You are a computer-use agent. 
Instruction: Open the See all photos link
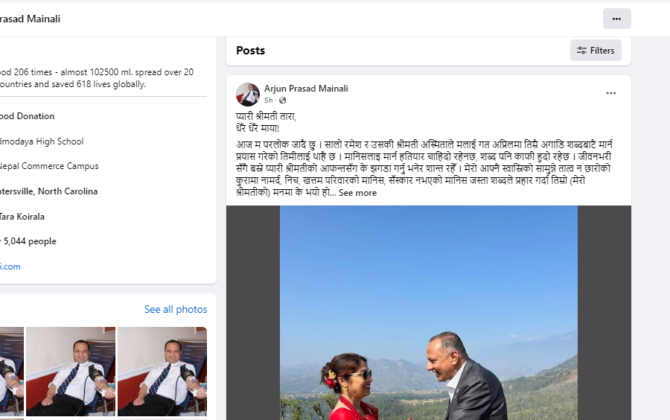click(x=176, y=309)
